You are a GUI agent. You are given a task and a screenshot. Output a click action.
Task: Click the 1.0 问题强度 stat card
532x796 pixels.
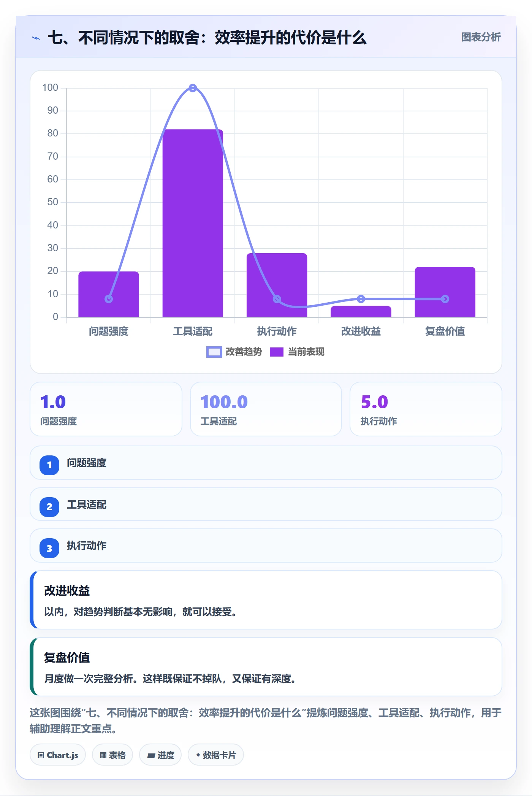pyautogui.click(x=106, y=409)
